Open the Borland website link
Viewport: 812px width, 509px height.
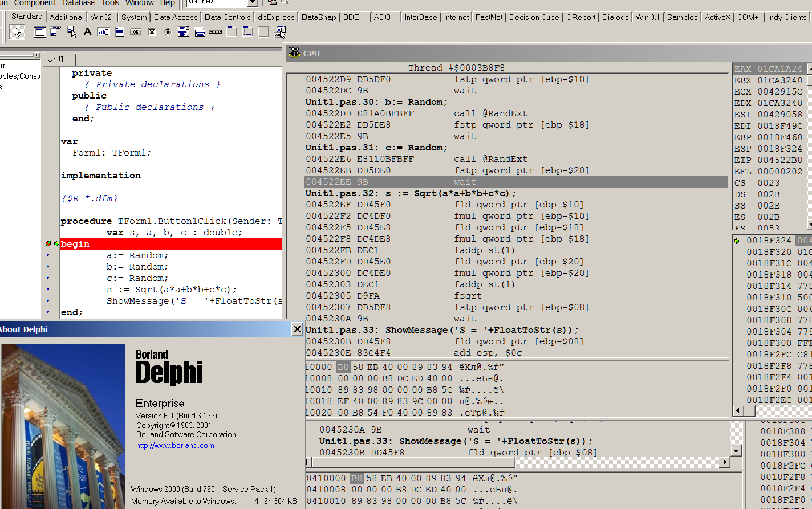coord(175,446)
